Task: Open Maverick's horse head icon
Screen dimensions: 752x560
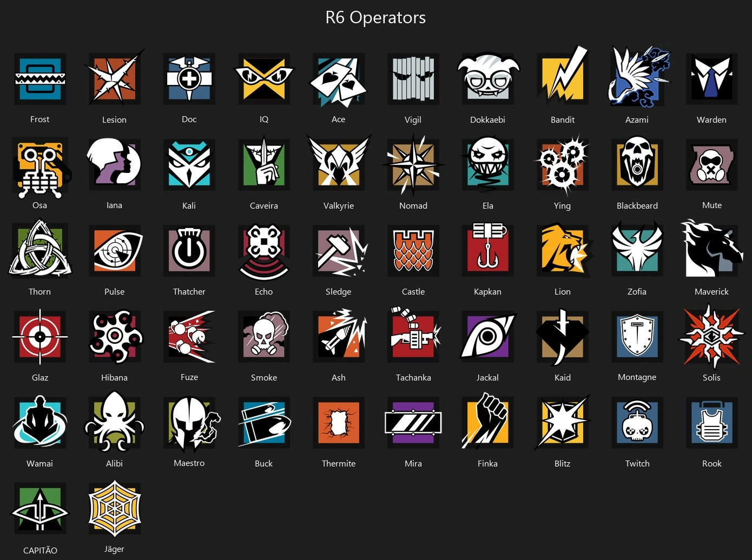Action: click(711, 249)
